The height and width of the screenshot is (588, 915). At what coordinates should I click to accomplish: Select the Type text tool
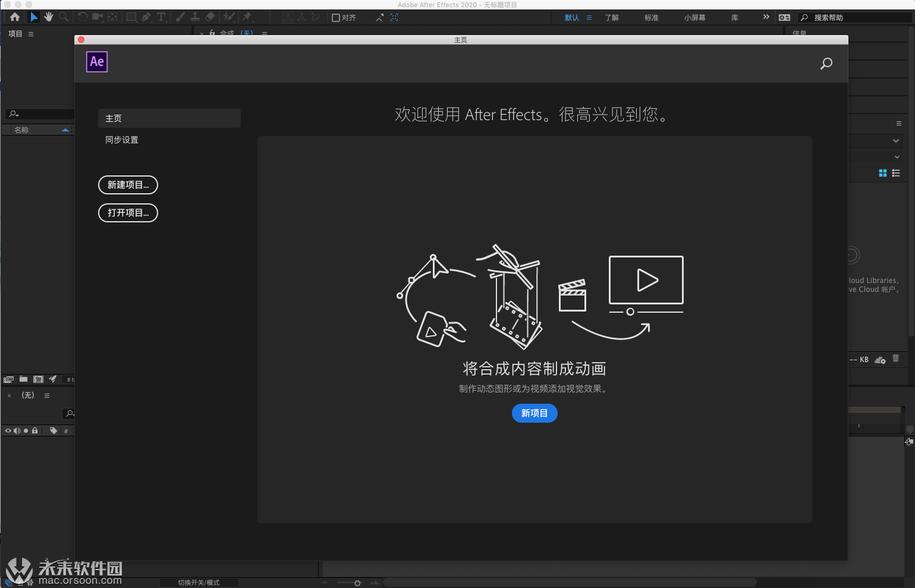pos(161,17)
